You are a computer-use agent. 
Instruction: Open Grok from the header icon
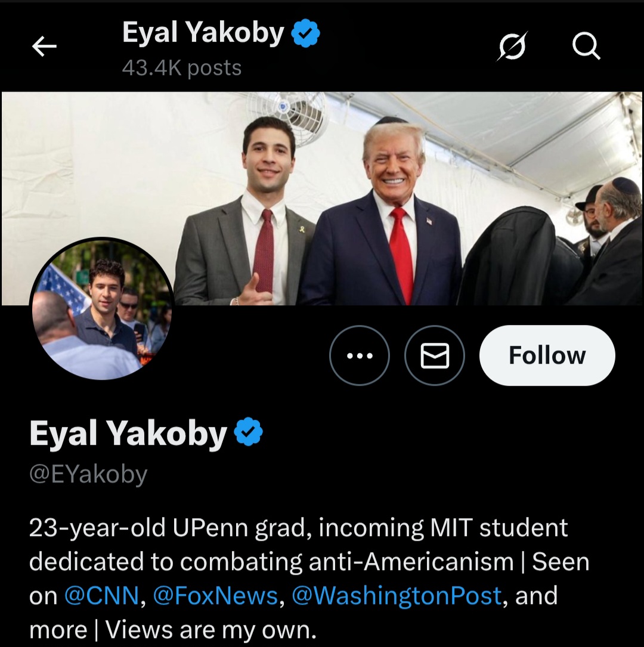pyautogui.click(x=512, y=46)
